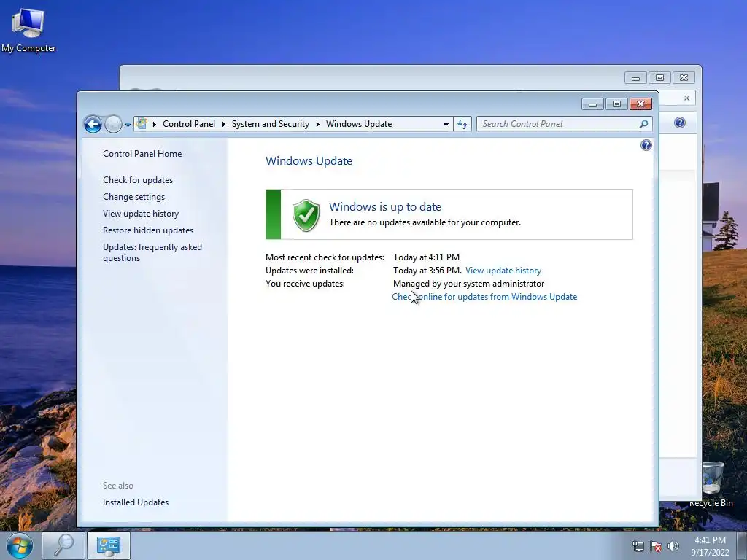This screenshot has height=560, width=747.
Task: Click Check online for updates from Windows Update
Action: click(x=484, y=297)
